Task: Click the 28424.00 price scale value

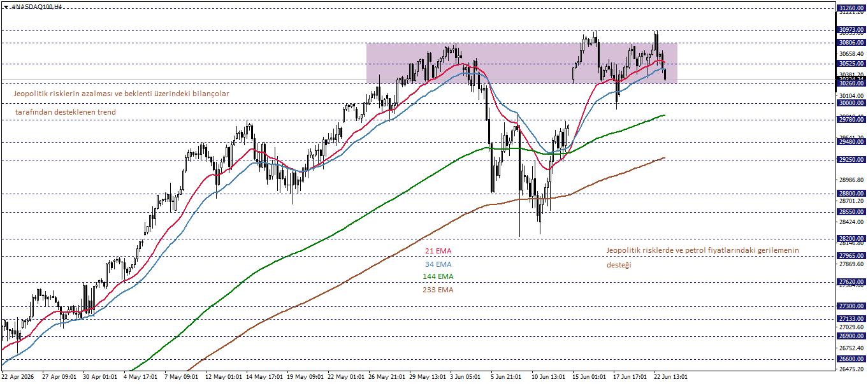Action: tap(851, 222)
